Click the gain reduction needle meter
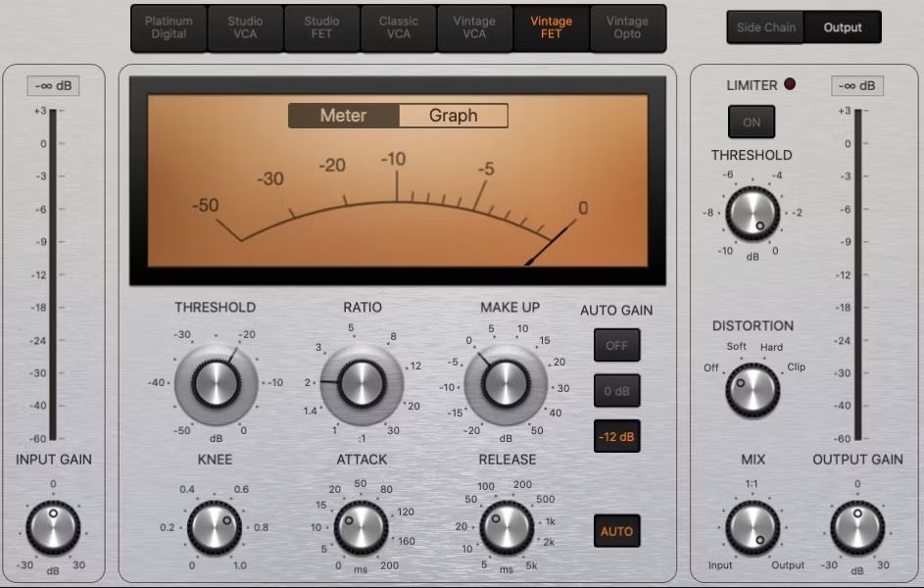The image size is (924, 588). [398, 180]
